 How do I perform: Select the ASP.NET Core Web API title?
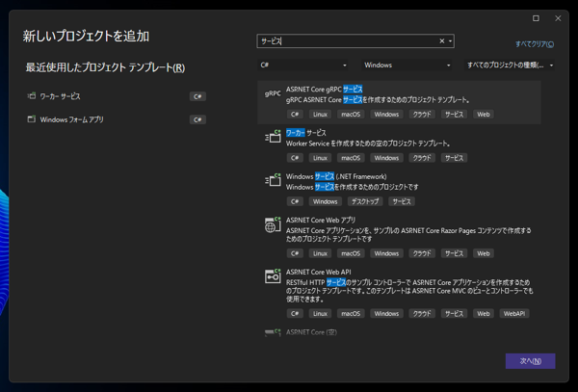tap(319, 272)
